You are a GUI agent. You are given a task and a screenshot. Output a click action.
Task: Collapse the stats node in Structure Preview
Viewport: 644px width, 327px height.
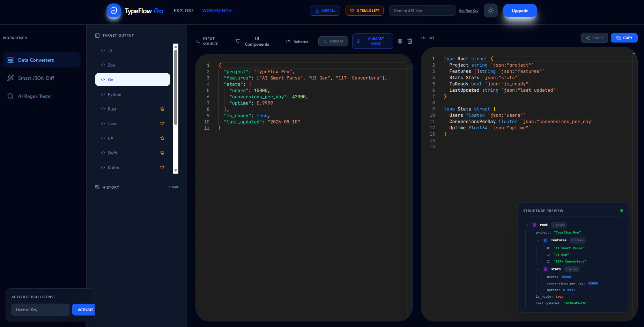tap(538, 269)
